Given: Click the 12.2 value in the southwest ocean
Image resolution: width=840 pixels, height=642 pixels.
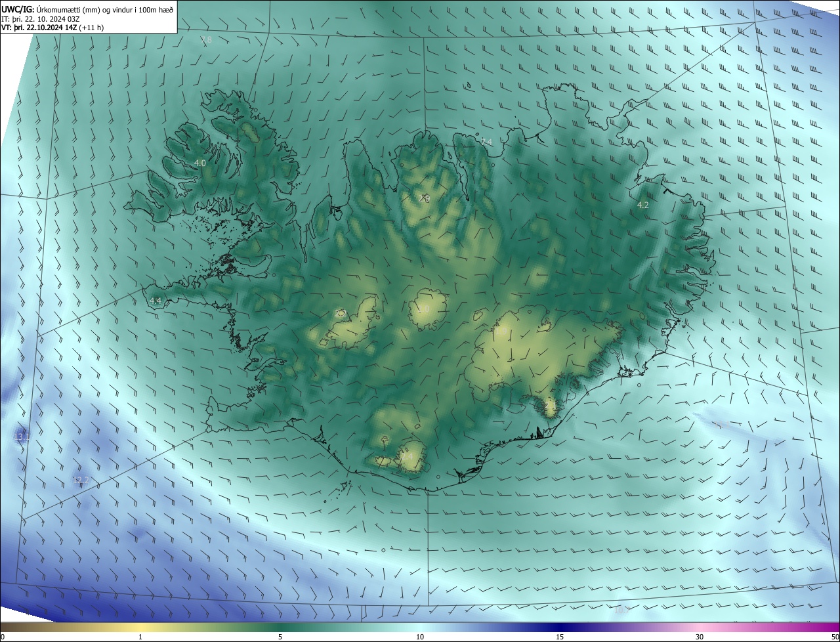Looking at the screenshot, I should (x=81, y=481).
